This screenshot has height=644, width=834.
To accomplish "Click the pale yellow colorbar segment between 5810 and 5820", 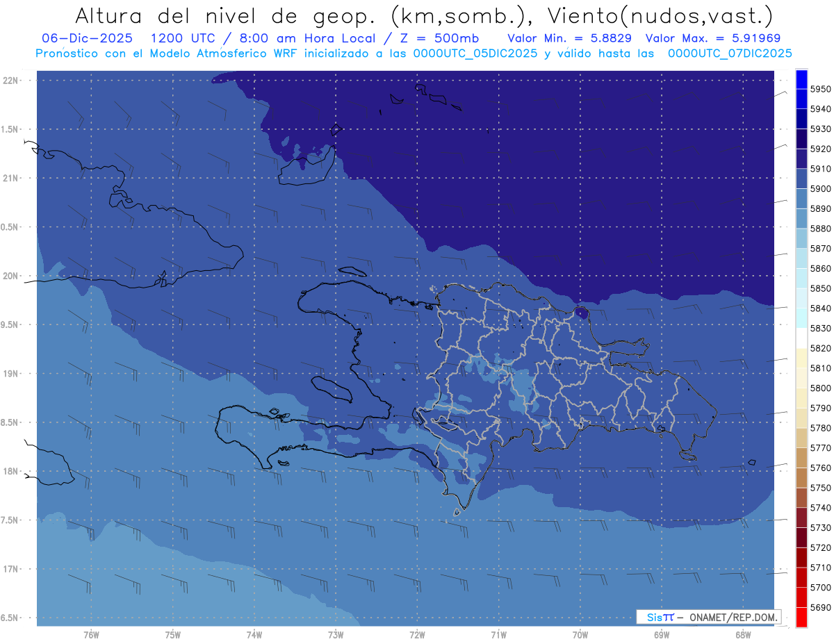I will click(x=801, y=358).
